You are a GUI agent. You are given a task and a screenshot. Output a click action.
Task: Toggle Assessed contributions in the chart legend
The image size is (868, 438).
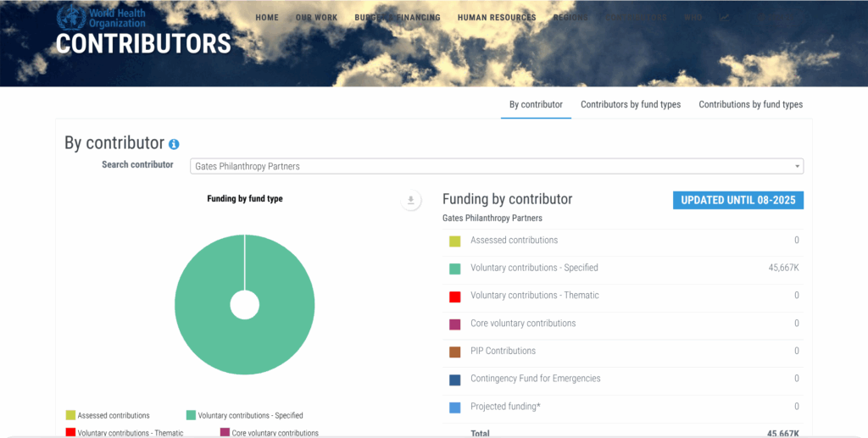[108, 416]
